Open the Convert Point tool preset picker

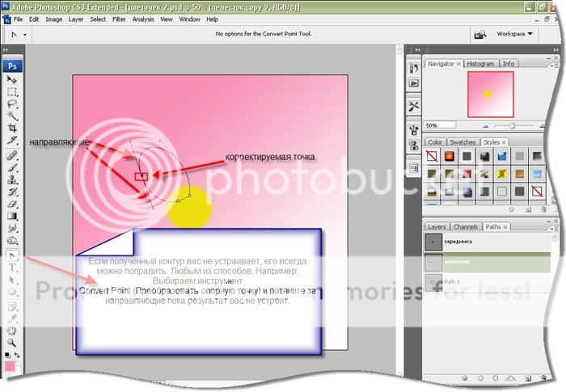19,35
